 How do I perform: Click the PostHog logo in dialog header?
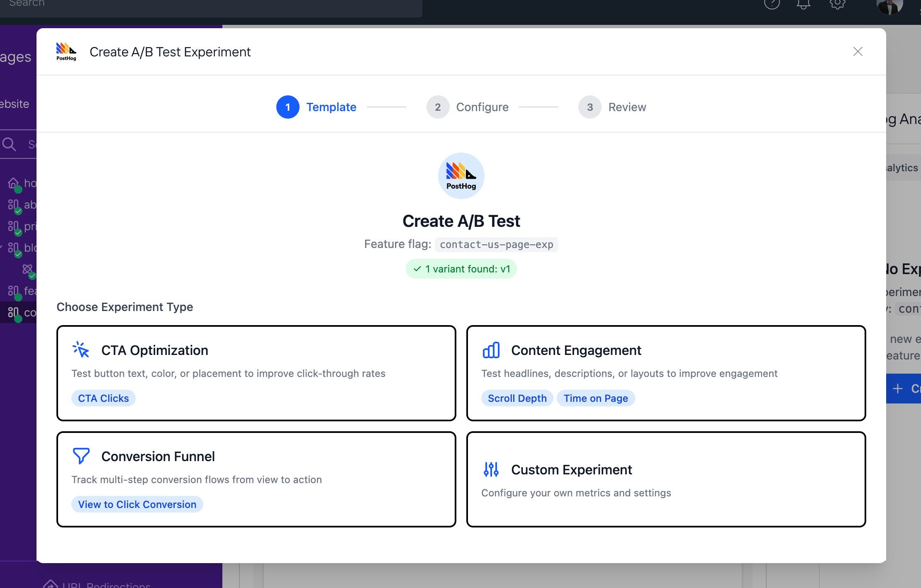pos(66,51)
